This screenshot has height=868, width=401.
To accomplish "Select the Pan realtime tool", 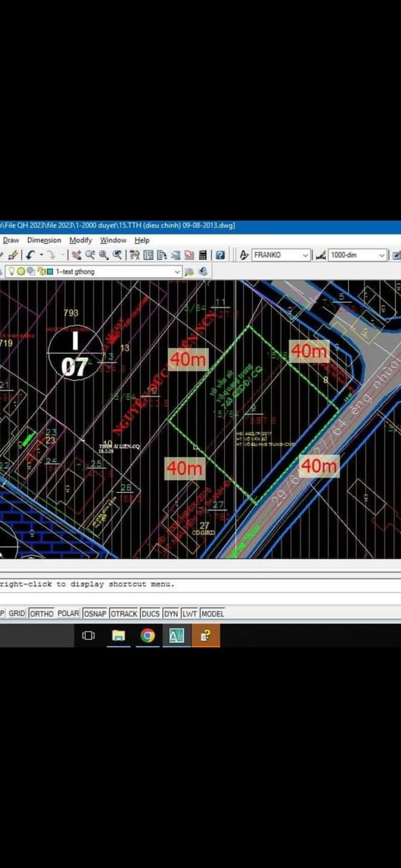I will click(76, 255).
